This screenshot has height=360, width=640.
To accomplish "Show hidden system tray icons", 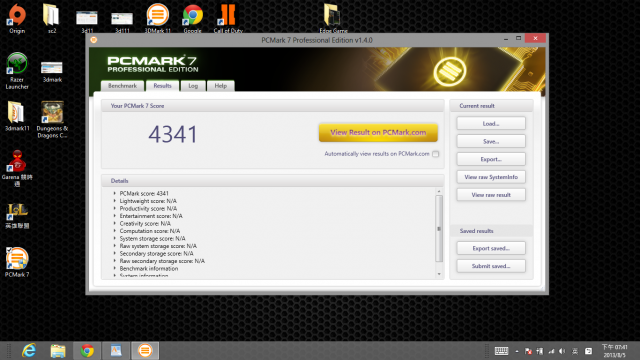I will coord(517,351).
